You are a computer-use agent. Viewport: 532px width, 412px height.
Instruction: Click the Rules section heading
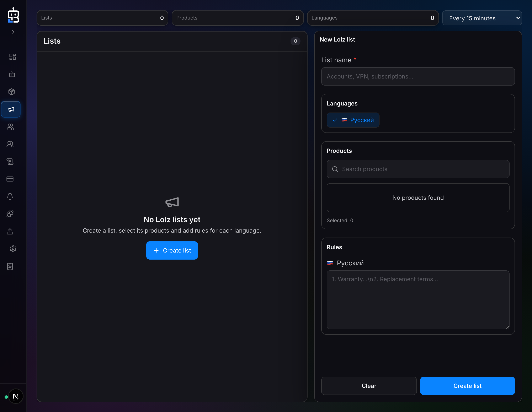click(x=334, y=247)
